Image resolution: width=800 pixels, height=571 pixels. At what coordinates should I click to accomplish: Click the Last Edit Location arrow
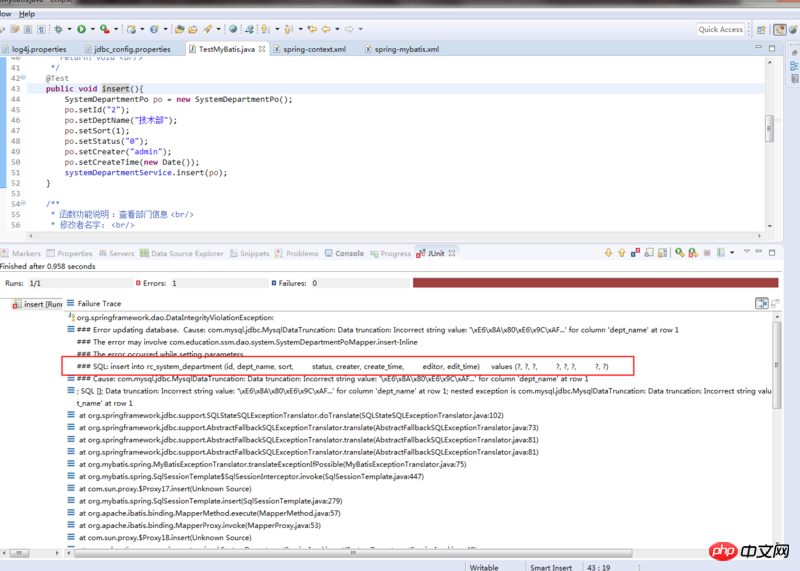(312, 29)
